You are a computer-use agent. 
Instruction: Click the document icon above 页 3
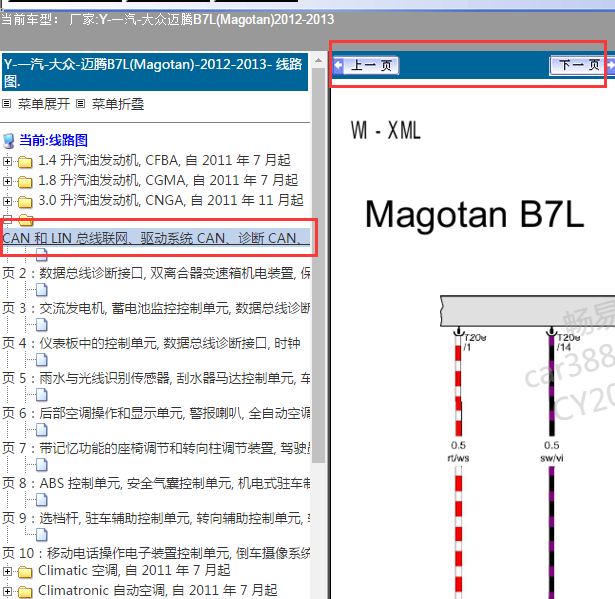[x=42, y=290]
